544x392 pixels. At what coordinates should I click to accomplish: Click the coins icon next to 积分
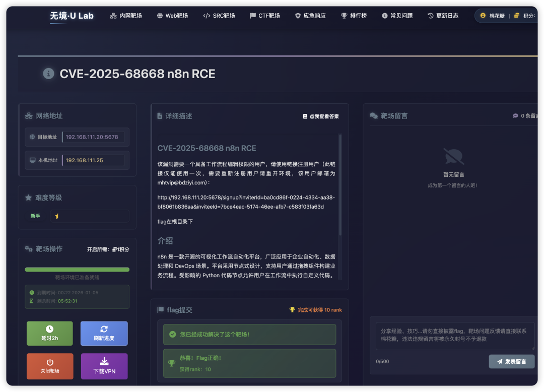[517, 16]
